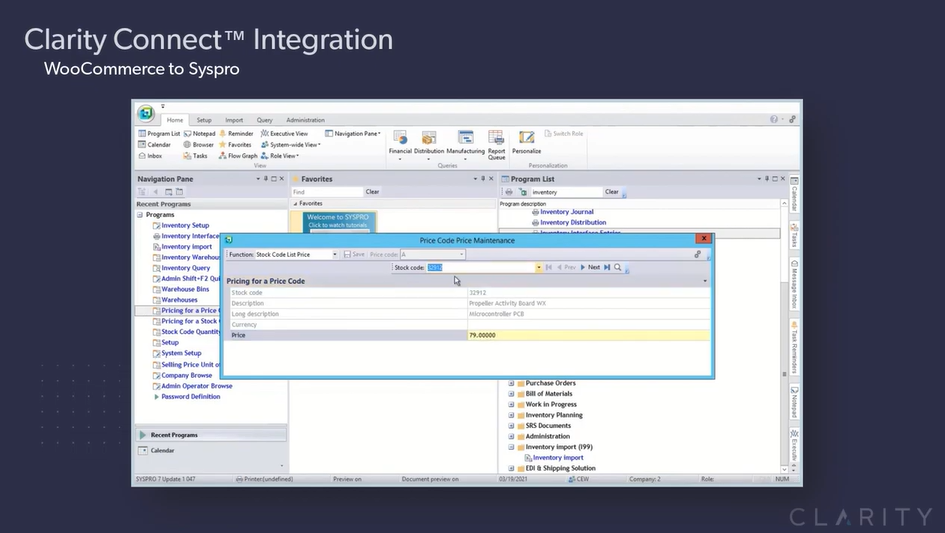Click the SYSPRO application logo button
The height and width of the screenshot is (533, 945).
click(x=146, y=113)
